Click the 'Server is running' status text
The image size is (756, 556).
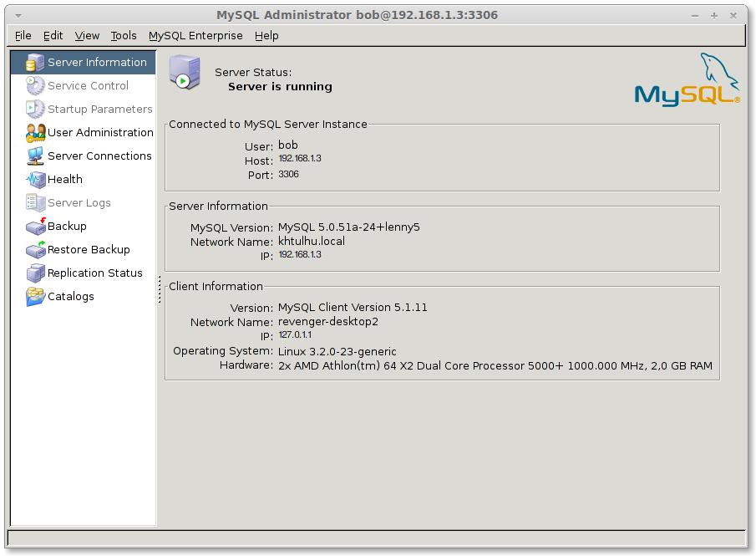coord(280,87)
